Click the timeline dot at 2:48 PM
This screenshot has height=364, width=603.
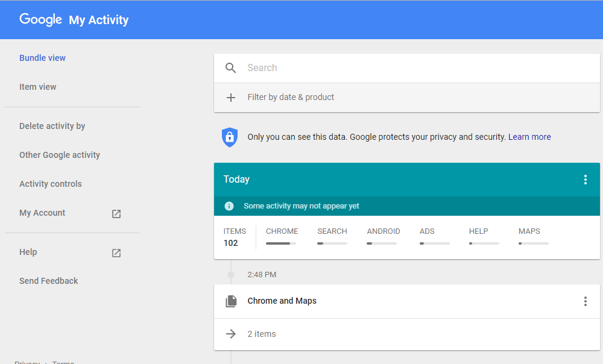click(x=231, y=275)
